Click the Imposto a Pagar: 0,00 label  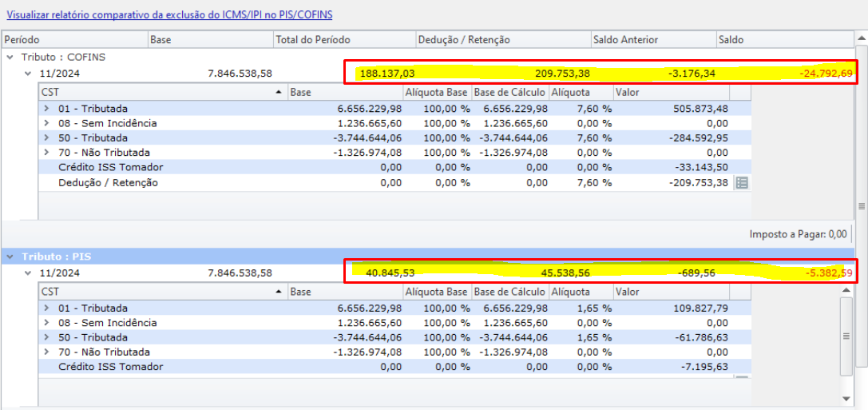pyautogui.click(x=799, y=234)
